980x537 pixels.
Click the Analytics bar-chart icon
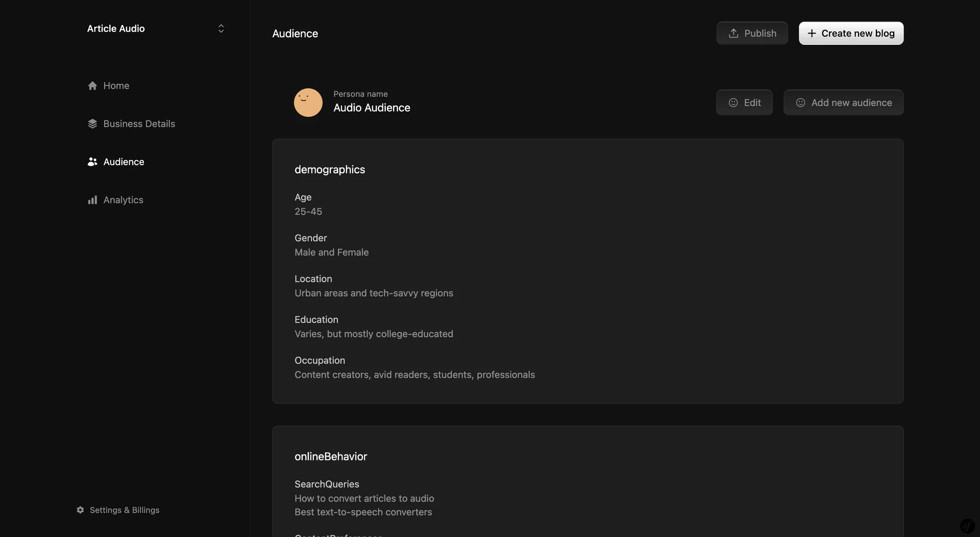[x=92, y=199]
